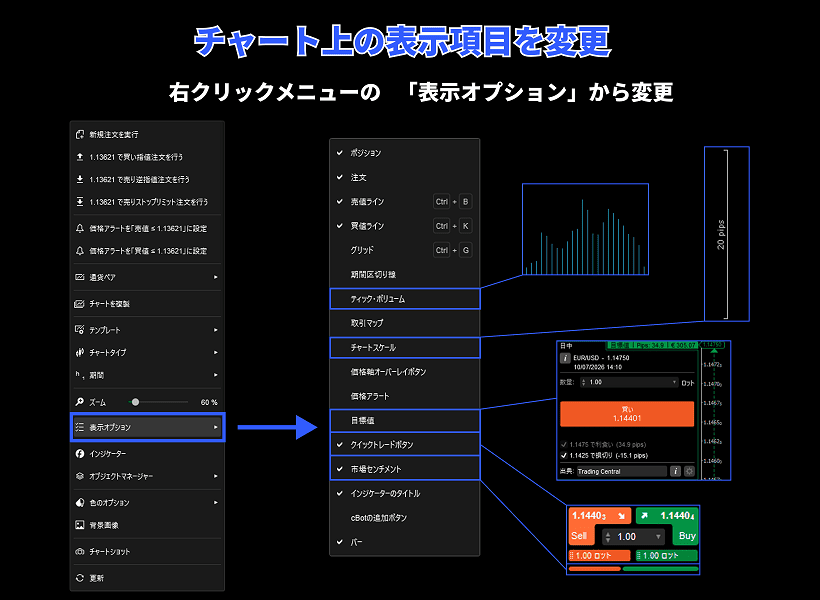This screenshot has width=820, height=600.
Task: Click the 60 % zoom value
Action: point(209,402)
